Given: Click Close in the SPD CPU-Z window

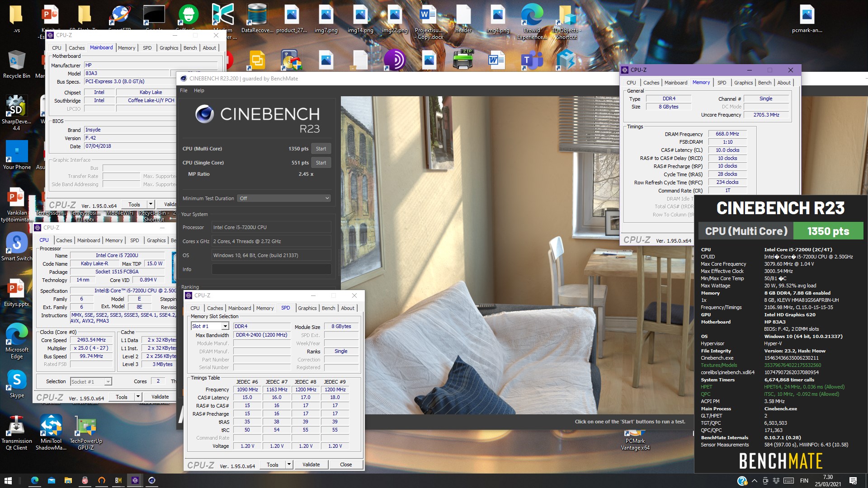Looking at the screenshot, I should click(x=346, y=465).
